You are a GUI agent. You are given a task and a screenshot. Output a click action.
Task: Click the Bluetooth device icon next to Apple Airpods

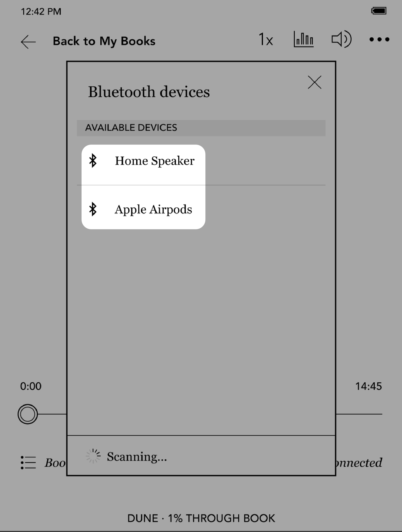pyautogui.click(x=93, y=209)
